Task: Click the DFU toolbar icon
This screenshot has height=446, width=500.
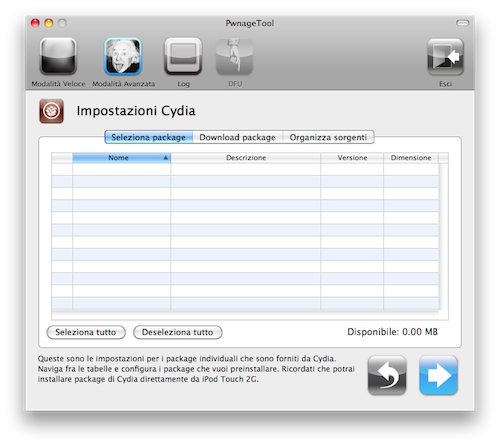Action: 235,57
